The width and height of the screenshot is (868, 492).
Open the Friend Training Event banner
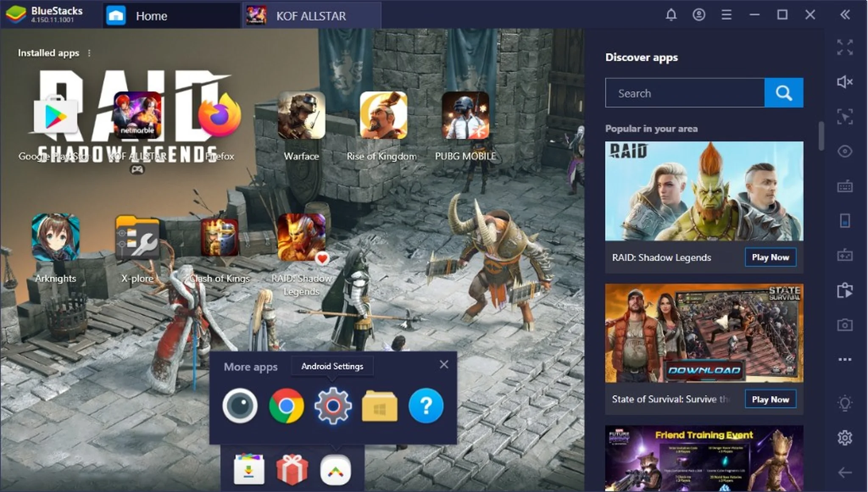click(x=704, y=459)
